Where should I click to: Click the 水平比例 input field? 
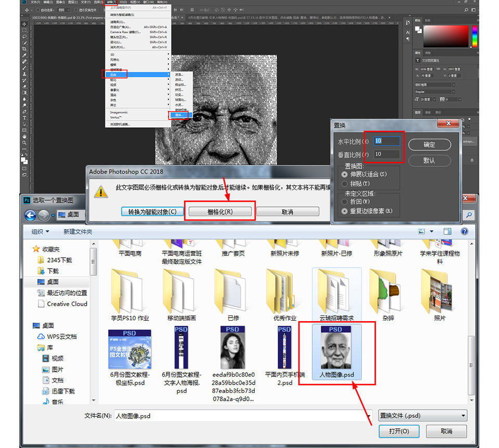387,141
